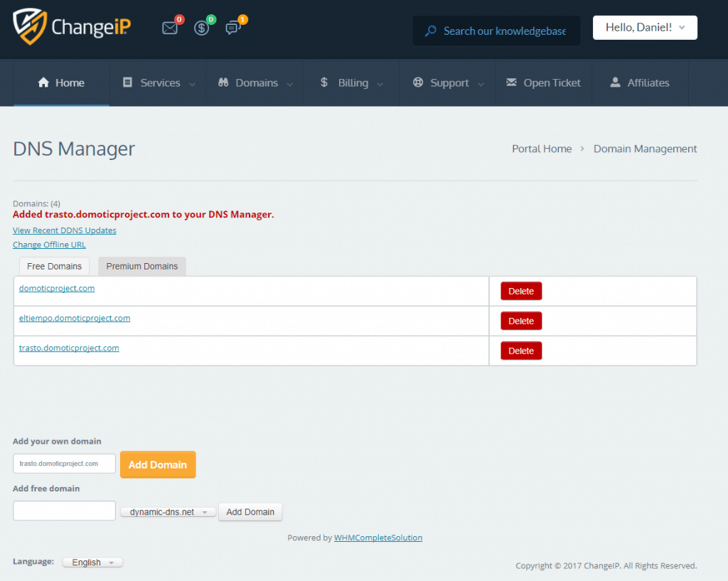Open the dynamic-dns.net suffix dropdown

168,511
